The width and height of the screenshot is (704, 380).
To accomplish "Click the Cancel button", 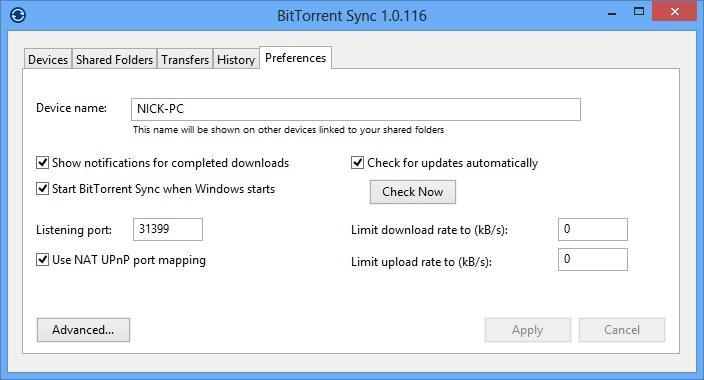I will (622, 330).
